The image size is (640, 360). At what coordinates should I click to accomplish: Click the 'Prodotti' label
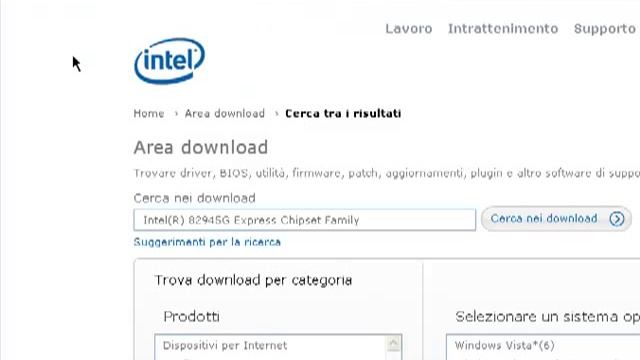[191, 316]
